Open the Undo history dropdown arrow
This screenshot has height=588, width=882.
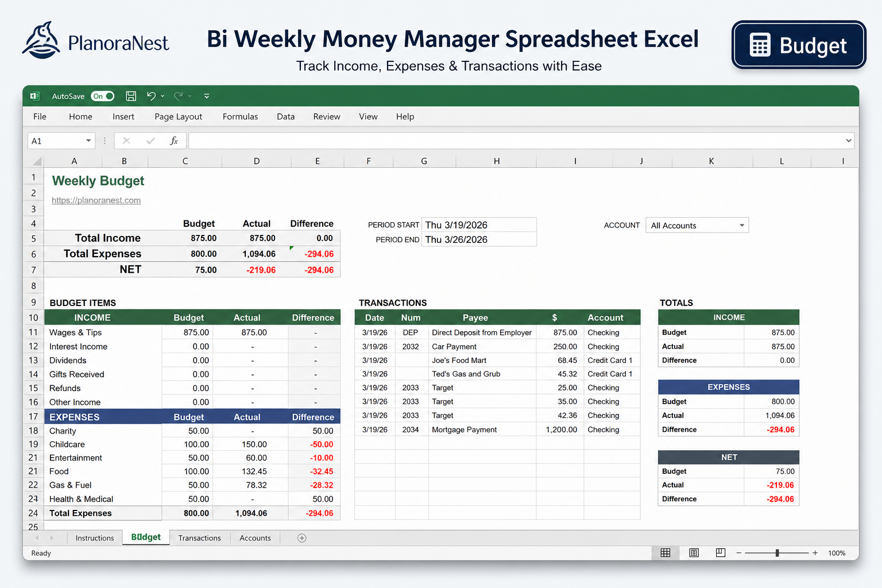(163, 96)
